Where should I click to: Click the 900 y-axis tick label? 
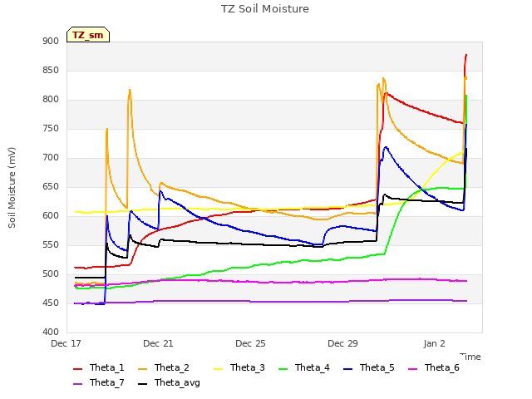[x=51, y=41]
